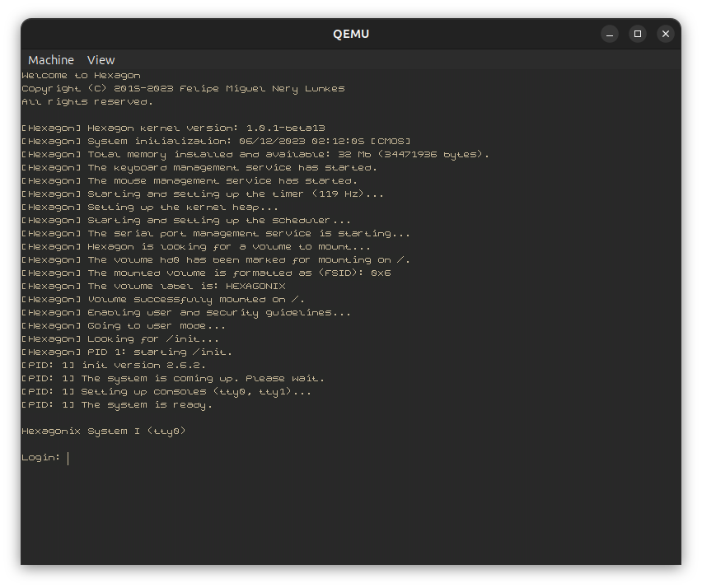
Task: Click the System initialization date line
Action: tap(216, 142)
